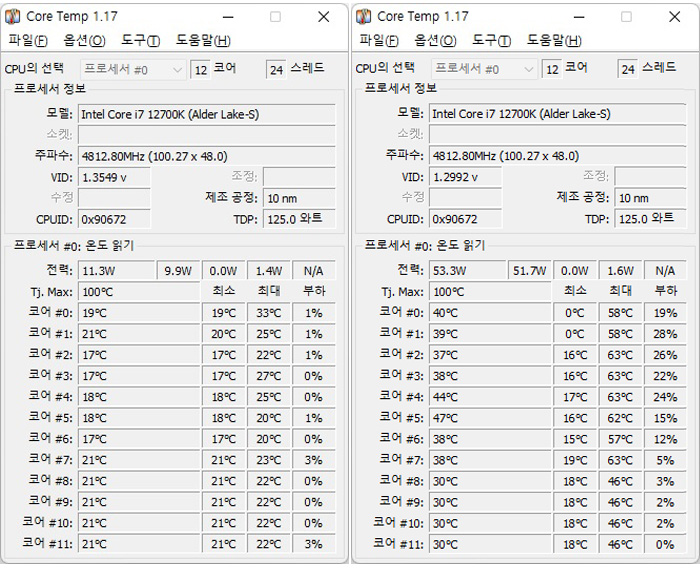This screenshot has height=570, width=700.
Task: Click the Core Temp icon in right window title
Action: tap(363, 17)
